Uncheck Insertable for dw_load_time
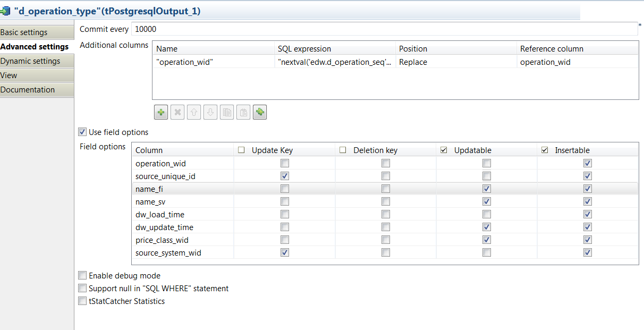644x330 pixels. tap(588, 214)
